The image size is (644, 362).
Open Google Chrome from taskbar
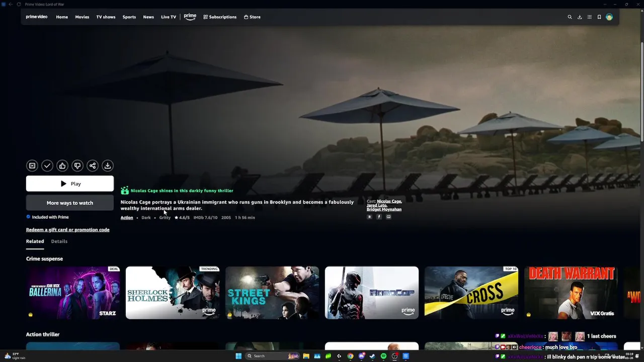[x=350, y=356]
